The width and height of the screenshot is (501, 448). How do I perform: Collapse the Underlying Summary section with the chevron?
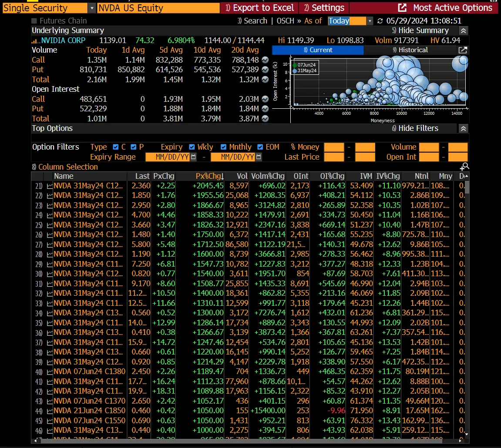click(464, 30)
